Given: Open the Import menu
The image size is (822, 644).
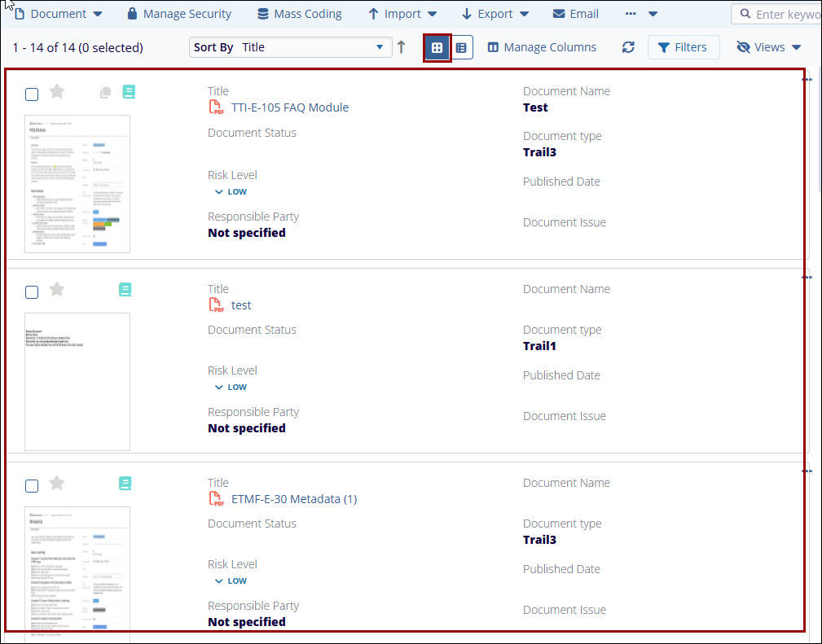Looking at the screenshot, I should point(402,14).
